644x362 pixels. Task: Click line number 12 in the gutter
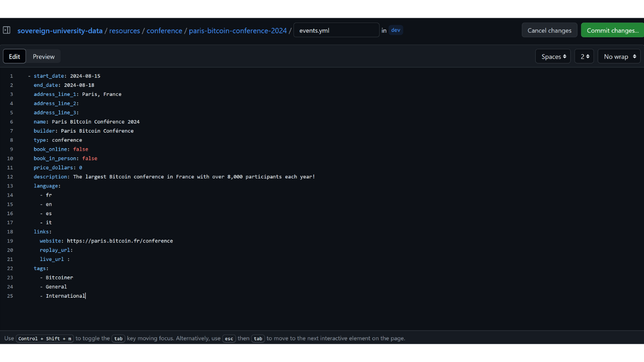coord(11,177)
